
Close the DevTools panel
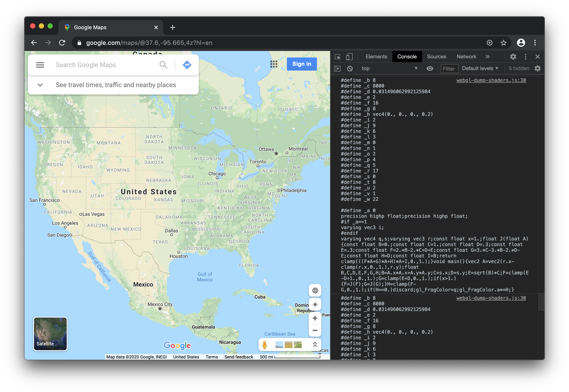point(538,57)
